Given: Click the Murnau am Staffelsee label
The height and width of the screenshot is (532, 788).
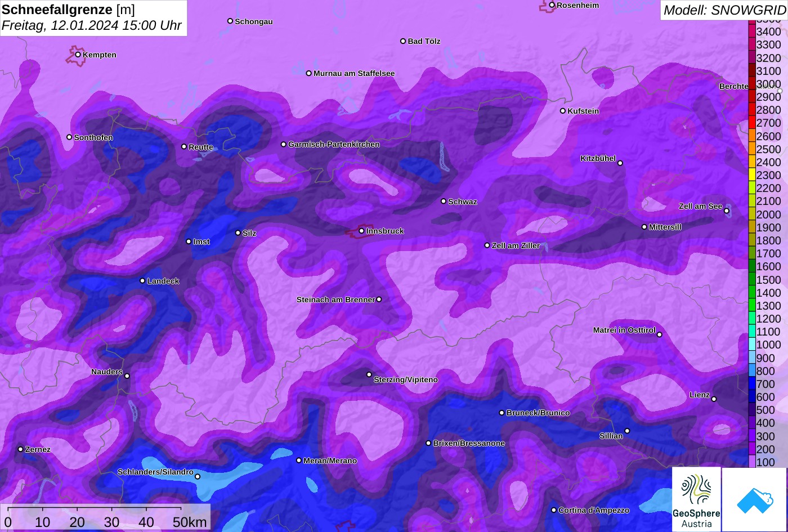Looking at the screenshot, I should point(354,74).
